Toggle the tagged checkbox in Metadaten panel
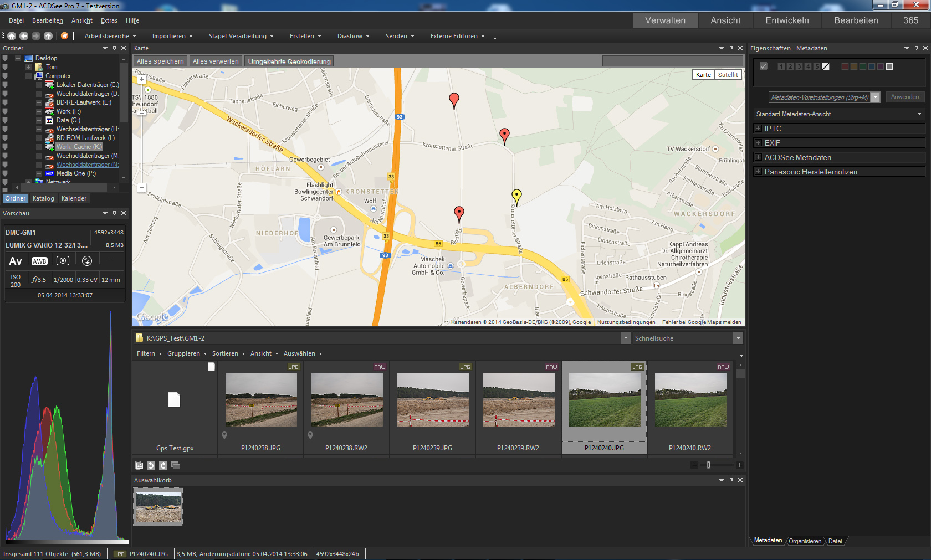This screenshot has height=560, width=931. tap(764, 66)
